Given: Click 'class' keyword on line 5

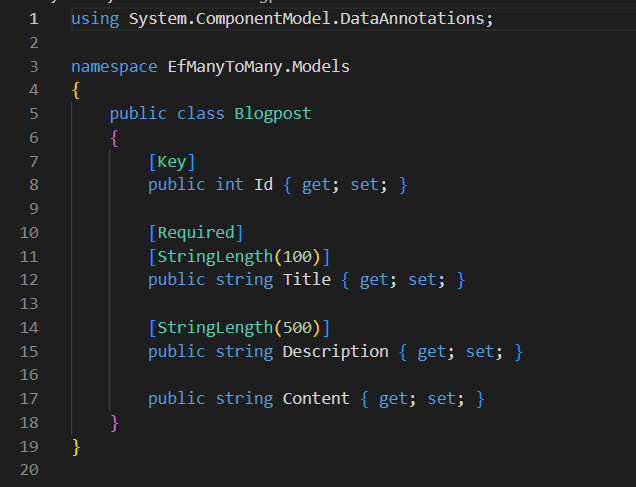Looking at the screenshot, I should pos(201,114).
